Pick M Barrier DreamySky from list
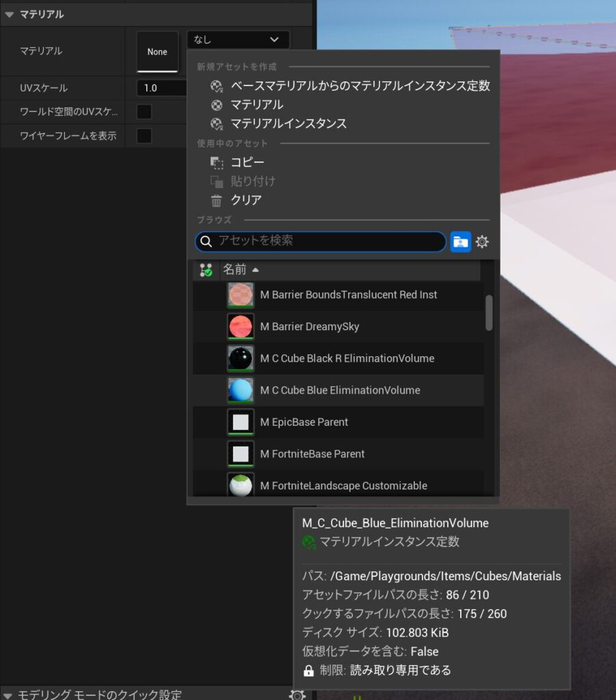This screenshot has width=616, height=700. [x=309, y=327]
